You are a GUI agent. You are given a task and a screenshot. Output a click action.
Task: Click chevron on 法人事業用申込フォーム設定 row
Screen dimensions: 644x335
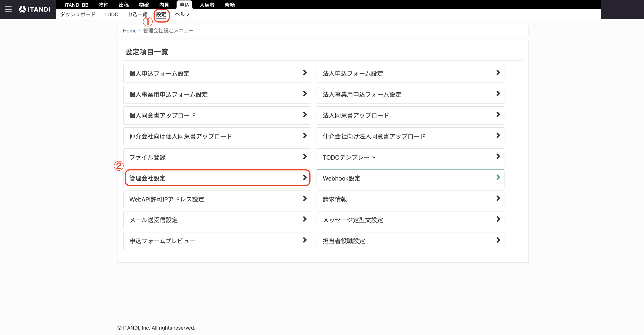tap(498, 94)
